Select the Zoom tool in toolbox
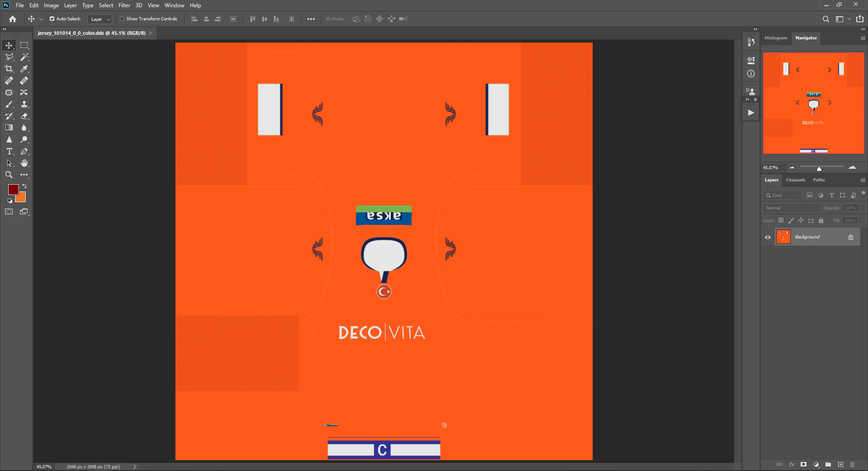 coord(9,175)
